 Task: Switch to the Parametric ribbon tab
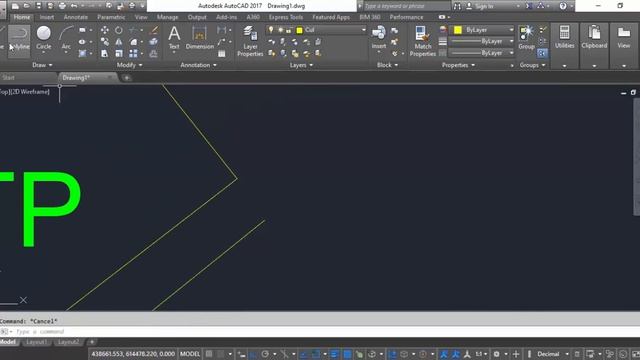coord(111,17)
